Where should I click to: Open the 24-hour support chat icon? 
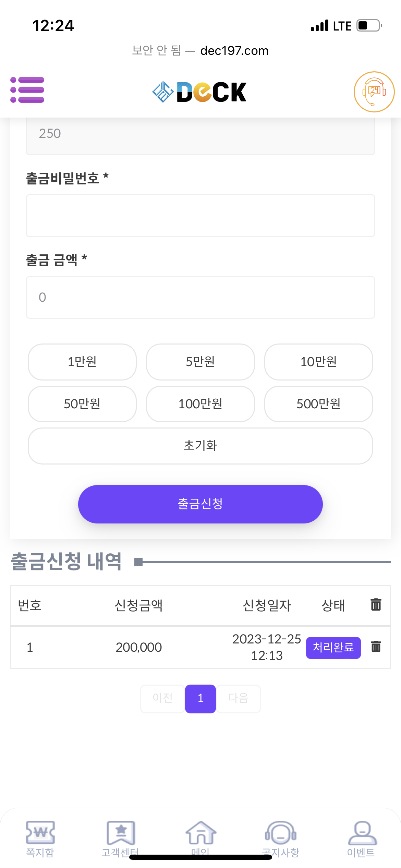[374, 92]
